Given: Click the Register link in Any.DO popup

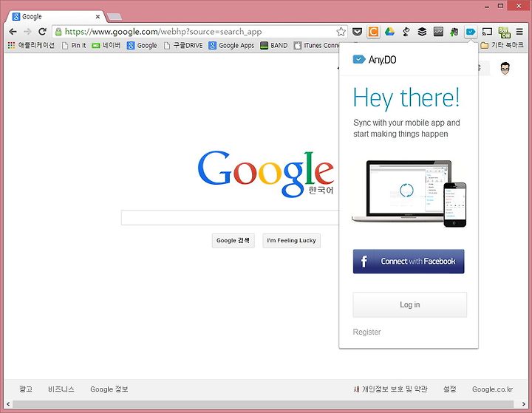Looking at the screenshot, I should pos(366,332).
